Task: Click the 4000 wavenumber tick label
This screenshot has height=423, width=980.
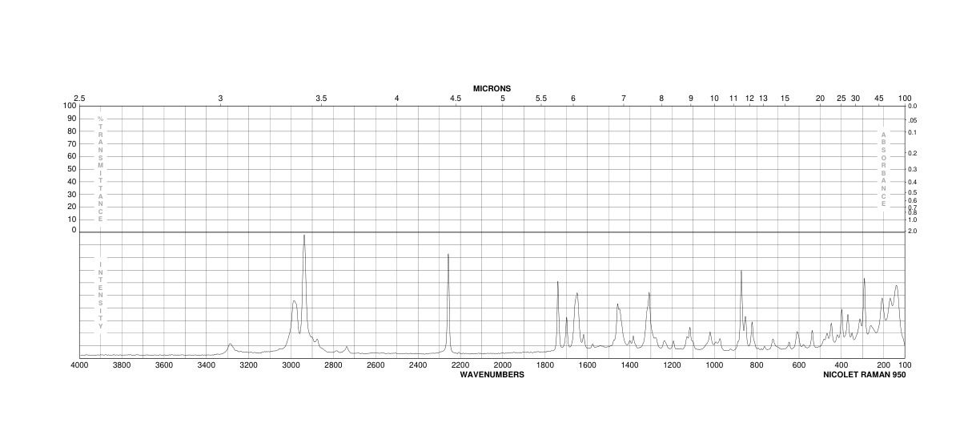Action: pyautogui.click(x=79, y=365)
